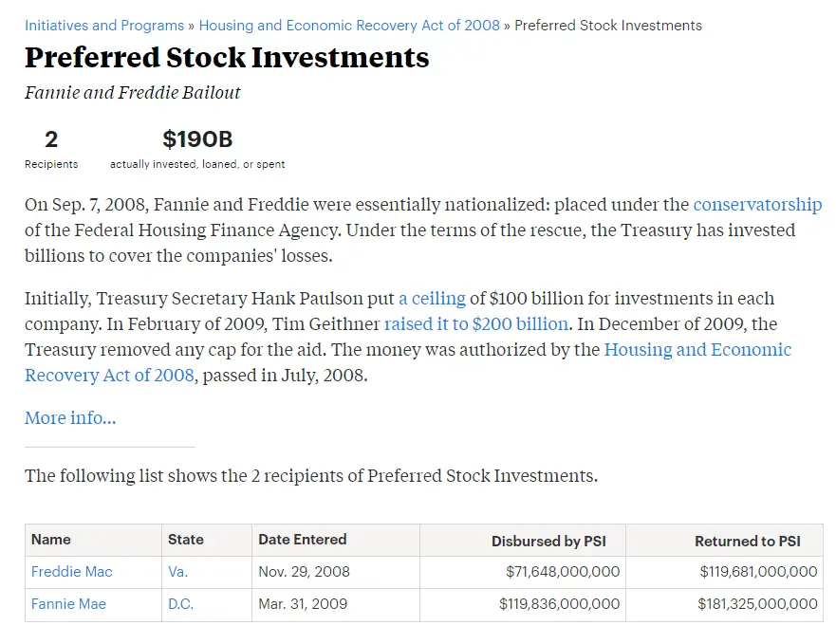Sort table by Name column header
The height and width of the screenshot is (644, 836).
(51, 540)
